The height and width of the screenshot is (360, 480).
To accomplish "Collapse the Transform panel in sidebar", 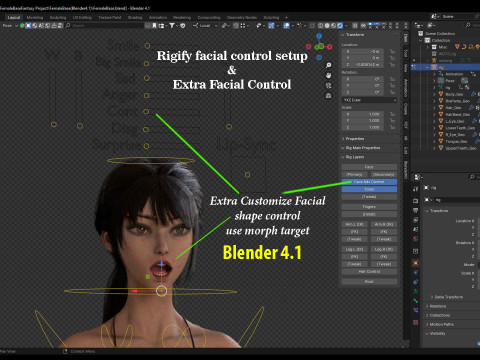I will point(343,35).
